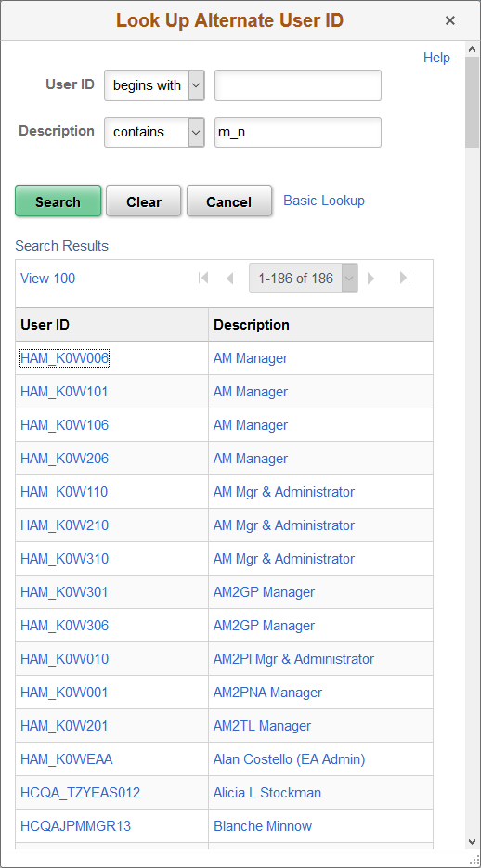Viewport: 481px width, 868px height.
Task: Select user HAM_K0W310
Action: [x=65, y=559]
